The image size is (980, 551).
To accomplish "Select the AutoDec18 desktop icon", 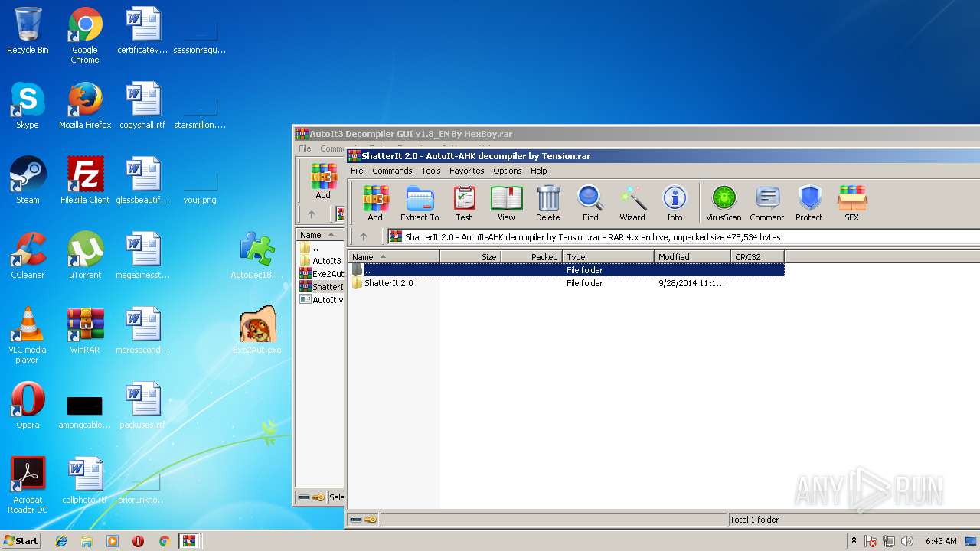I will [x=257, y=256].
